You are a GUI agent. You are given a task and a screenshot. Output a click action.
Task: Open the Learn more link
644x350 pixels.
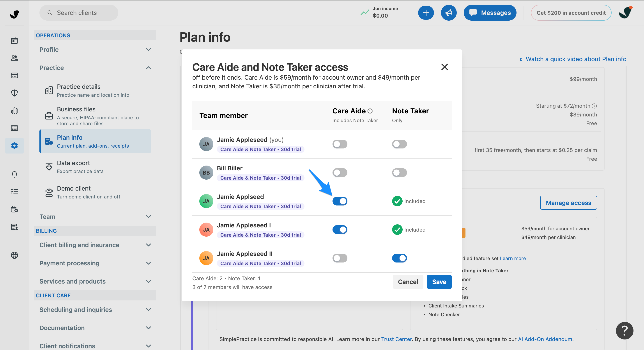click(x=513, y=258)
